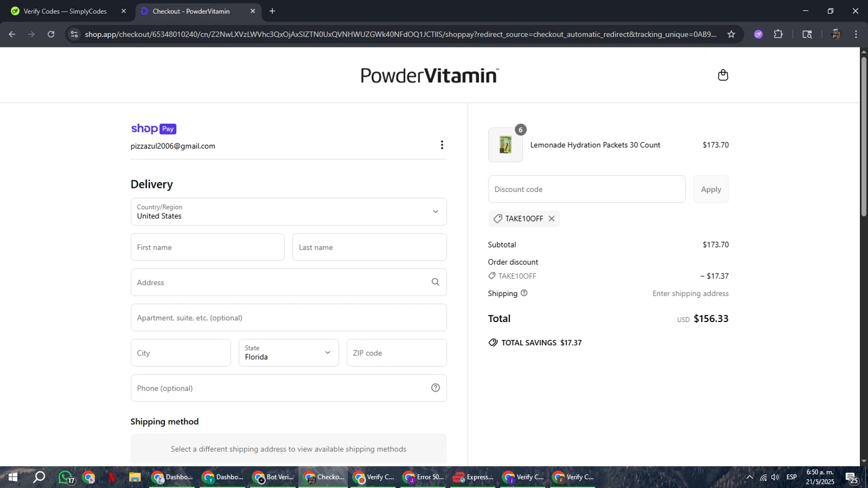Click the TOTAL SAVINGS $17.37 text
The width and height of the screenshot is (868, 488).
[x=542, y=343]
